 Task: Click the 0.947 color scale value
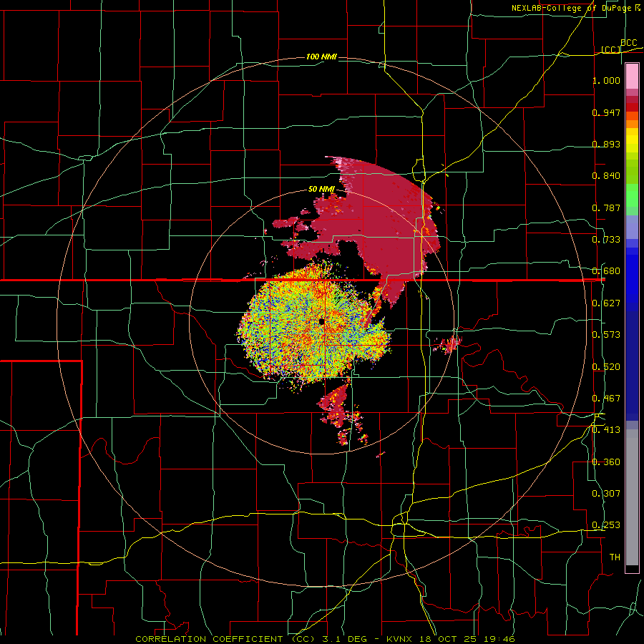click(x=606, y=112)
